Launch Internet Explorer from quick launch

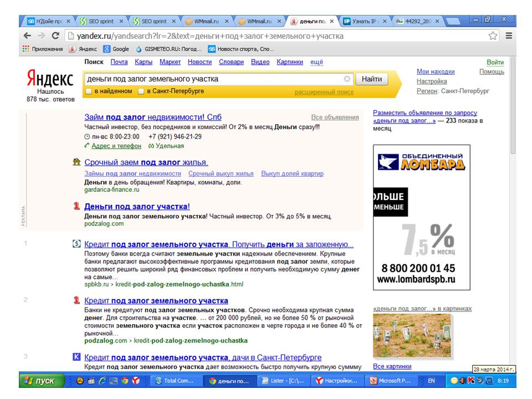pos(103,381)
